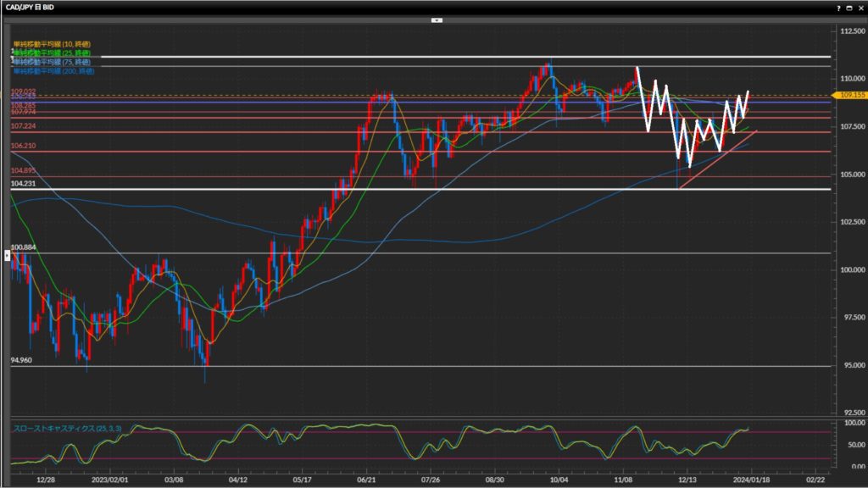Select the 75-period moving average label
Screen dimensions: 868x488
51,62
